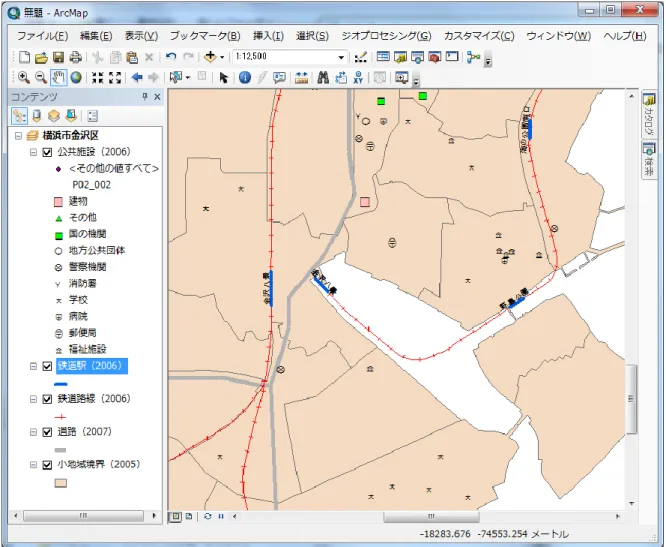Image resolution: width=666 pixels, height=547 pixels.
Task: Switch to List By Drawing Order
Action: pyautogui.click(x=19, y=116)
